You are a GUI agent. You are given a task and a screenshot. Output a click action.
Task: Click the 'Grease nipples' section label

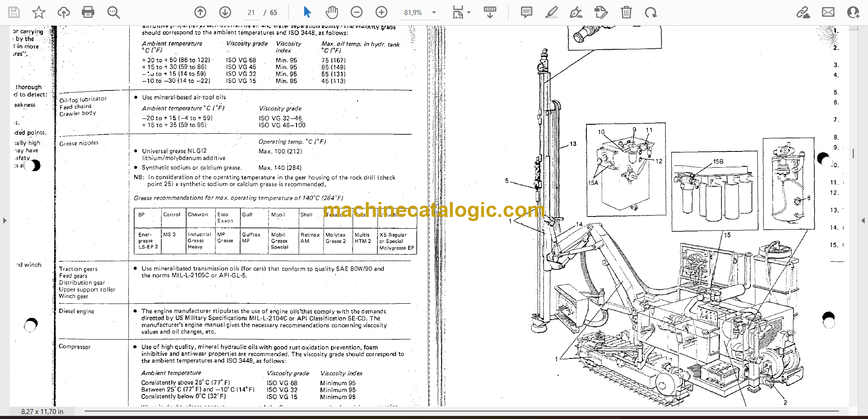[x=79, y=143]
